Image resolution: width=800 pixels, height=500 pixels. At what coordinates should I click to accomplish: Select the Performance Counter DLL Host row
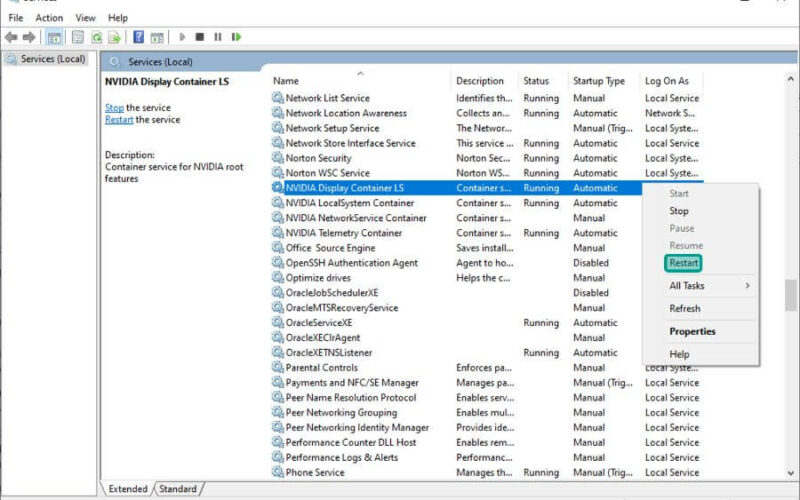487,442
